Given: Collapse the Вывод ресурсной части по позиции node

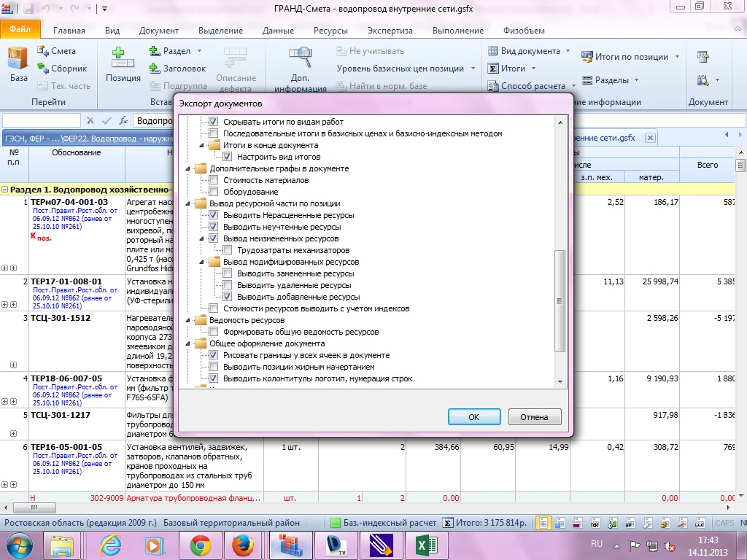Looking at the screenshot, I should [x=190, y=203].
